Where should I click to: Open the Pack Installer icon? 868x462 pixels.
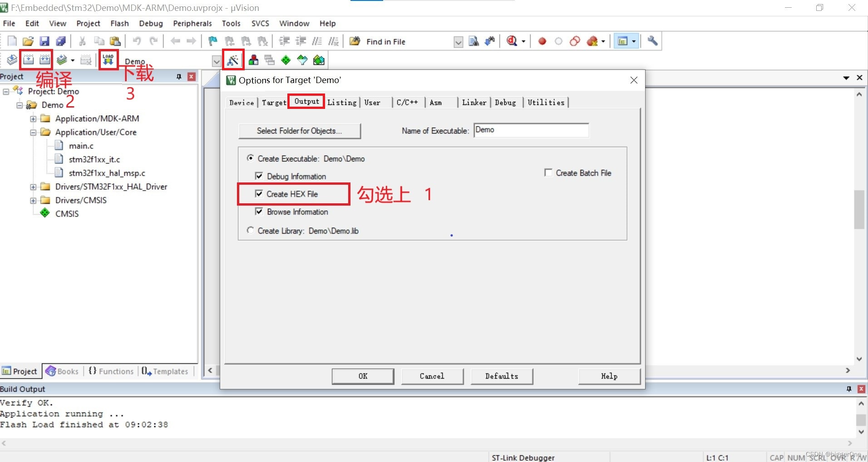[x=319, y=60]
